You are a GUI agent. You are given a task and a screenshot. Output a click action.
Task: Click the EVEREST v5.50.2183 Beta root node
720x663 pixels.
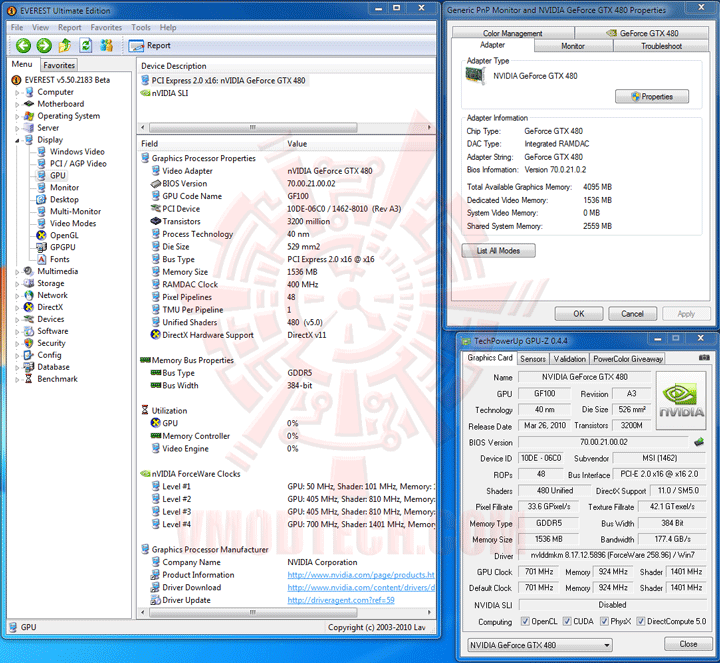click(67, 80)
